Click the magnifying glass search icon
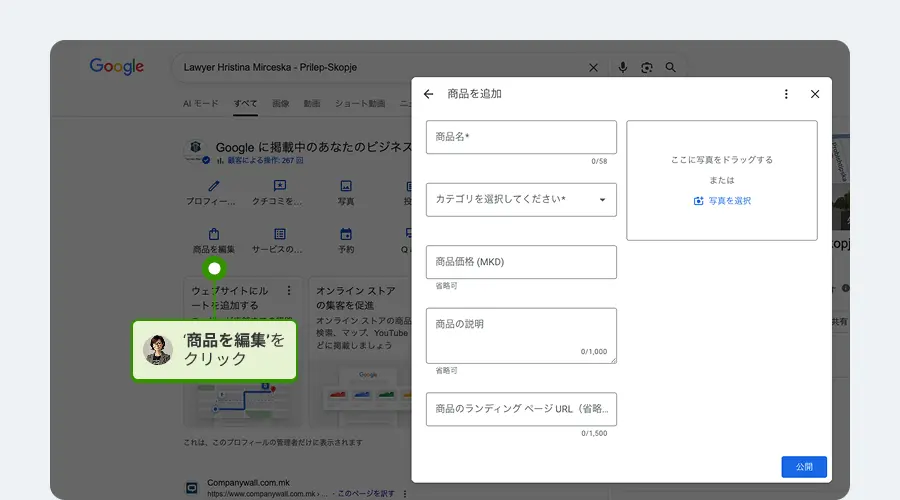The image size is (900, 500). click(x=671, y=68)
